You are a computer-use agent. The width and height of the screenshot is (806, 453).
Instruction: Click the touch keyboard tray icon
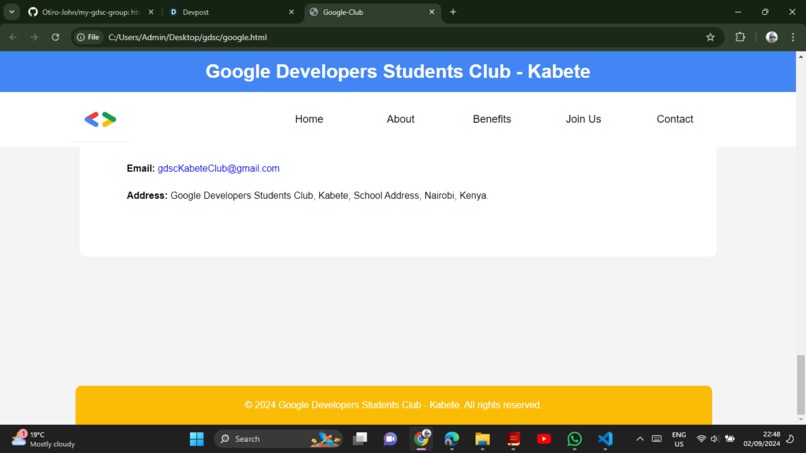(657, 439)
